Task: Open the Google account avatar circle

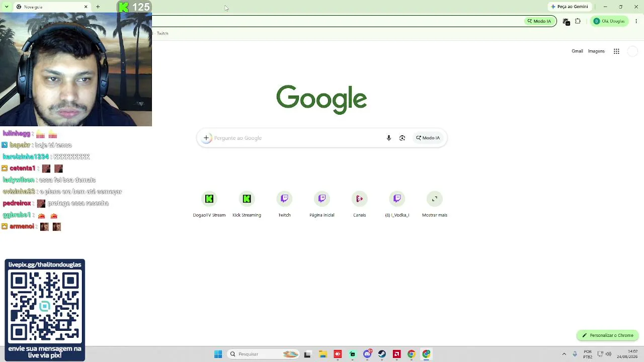Action: [632, 51]
